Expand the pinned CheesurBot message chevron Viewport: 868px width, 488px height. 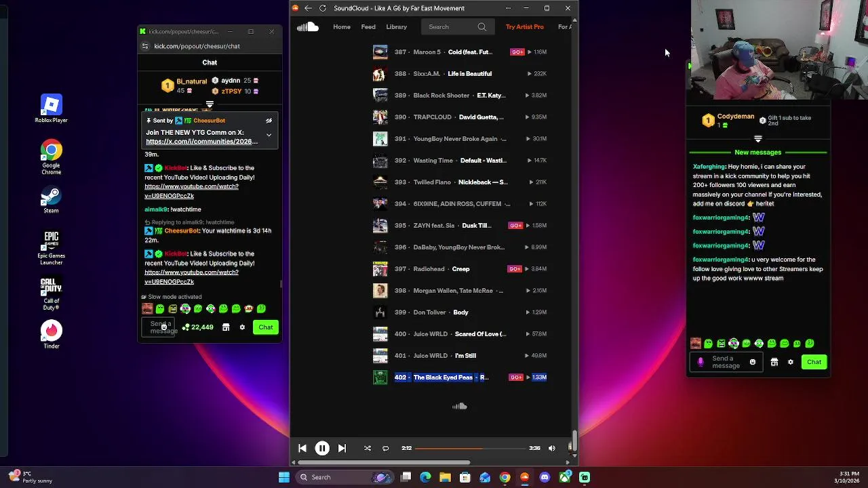click(269, 135)
